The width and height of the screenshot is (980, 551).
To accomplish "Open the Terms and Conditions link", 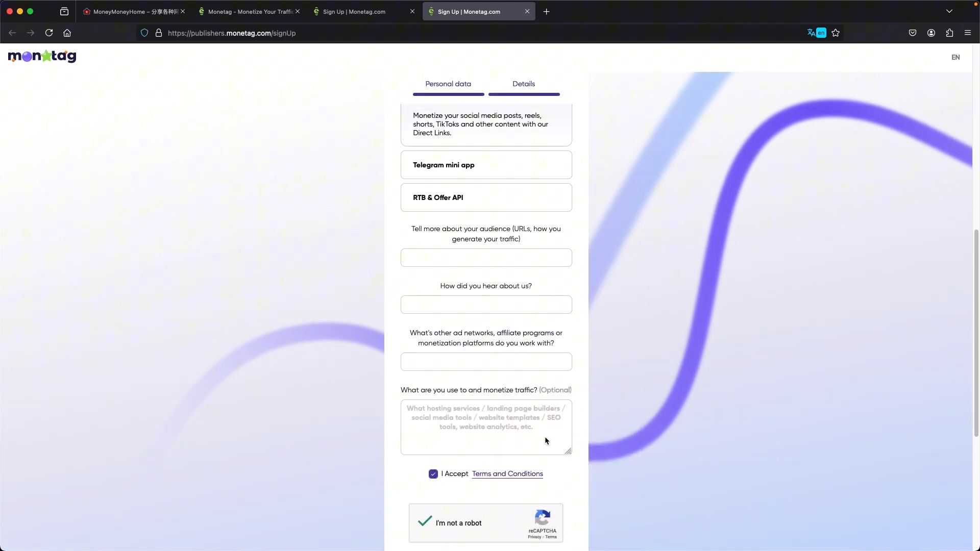I will point(507,473).
